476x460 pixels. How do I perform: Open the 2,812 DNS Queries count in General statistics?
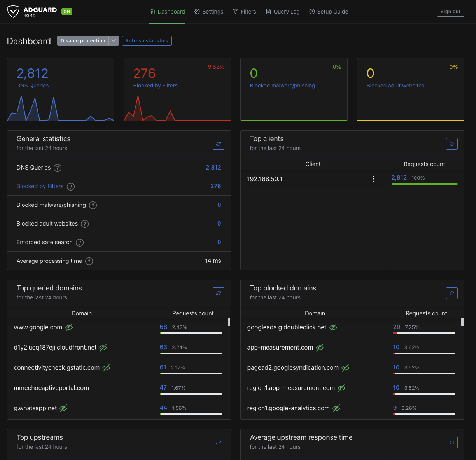click(213, 168)
